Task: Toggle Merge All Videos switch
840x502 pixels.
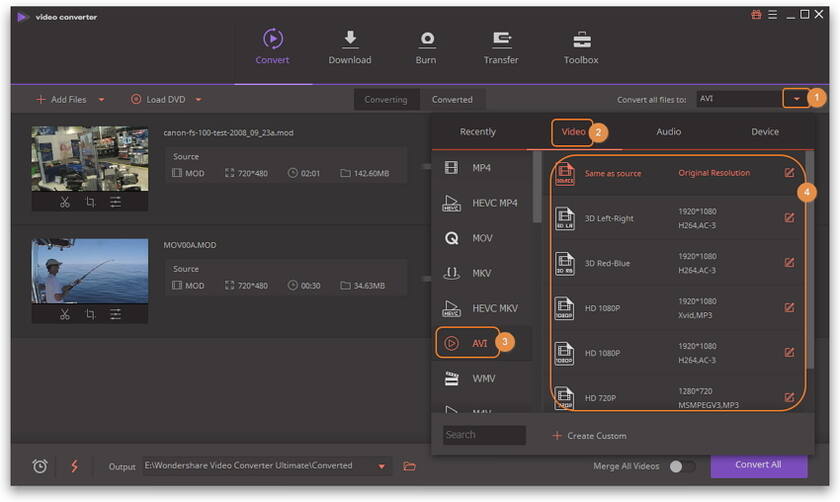Action: tap(682, 466)
